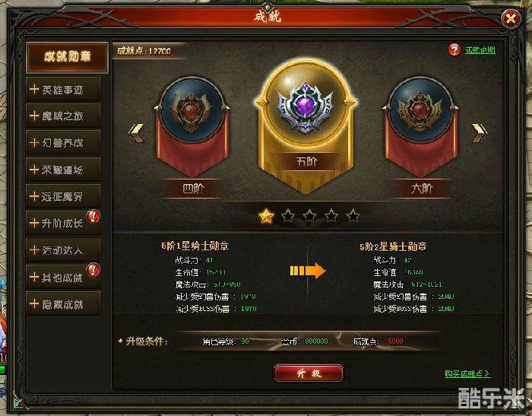Click the red question mark help icon
This screenshot has height=416, width=532.
tap(454, 50)
